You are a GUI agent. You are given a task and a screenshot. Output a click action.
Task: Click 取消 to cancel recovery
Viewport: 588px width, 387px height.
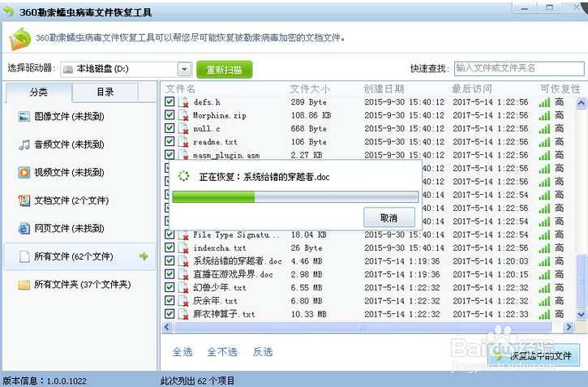tap(389, 217)
